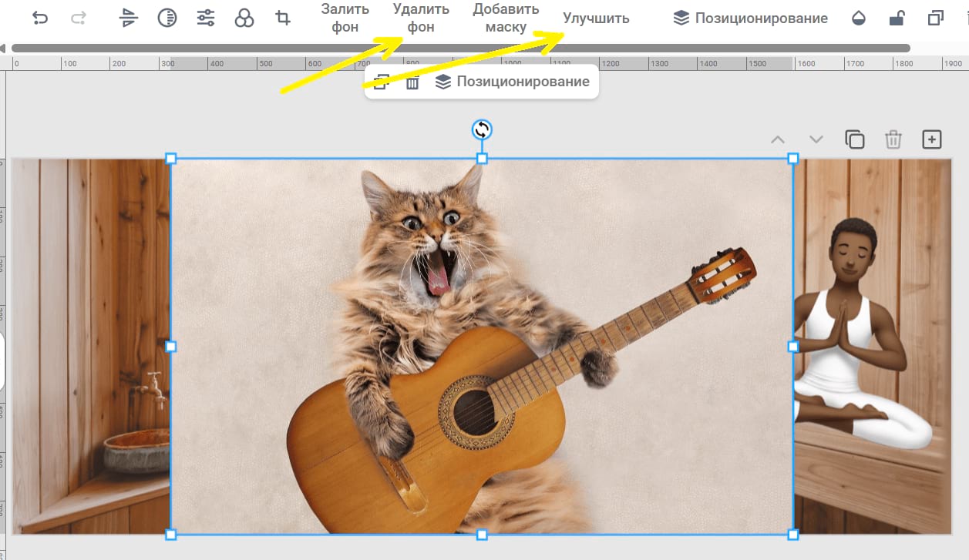Open 'Позиционирование' in the top toolbar
Image resolution: width=969 pixels, height=560 pixels.
pyautogui.click(x=750, y=18)
